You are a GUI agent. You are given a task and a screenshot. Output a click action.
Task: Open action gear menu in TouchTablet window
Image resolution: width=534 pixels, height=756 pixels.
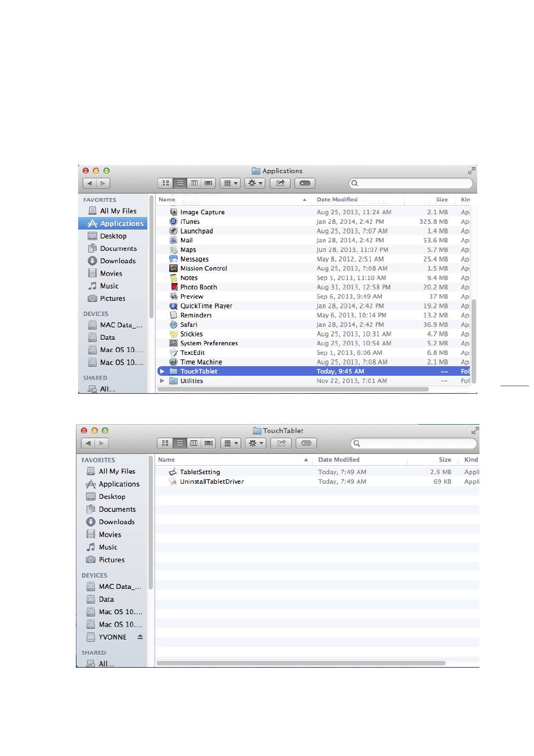pos(256,443)
